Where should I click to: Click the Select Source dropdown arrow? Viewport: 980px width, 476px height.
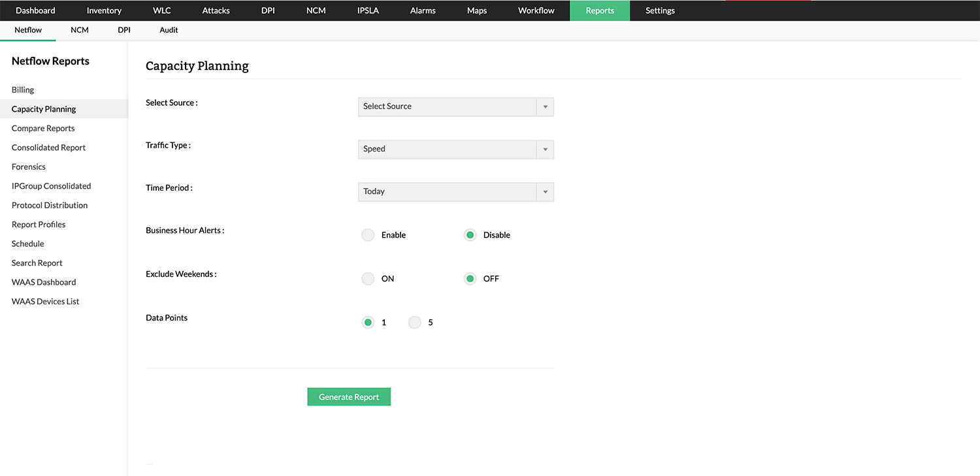click(x=546, y=106)
